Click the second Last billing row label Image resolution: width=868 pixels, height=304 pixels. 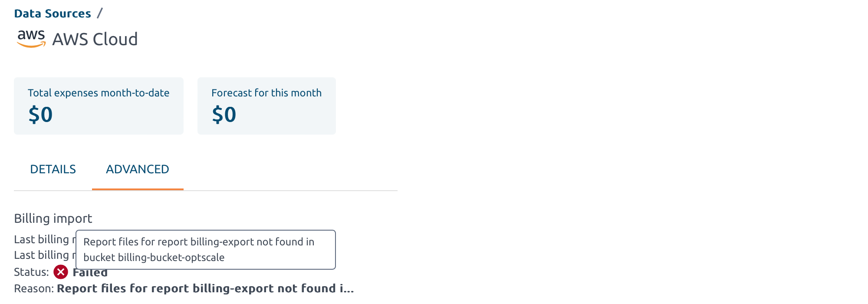point(43,255)
